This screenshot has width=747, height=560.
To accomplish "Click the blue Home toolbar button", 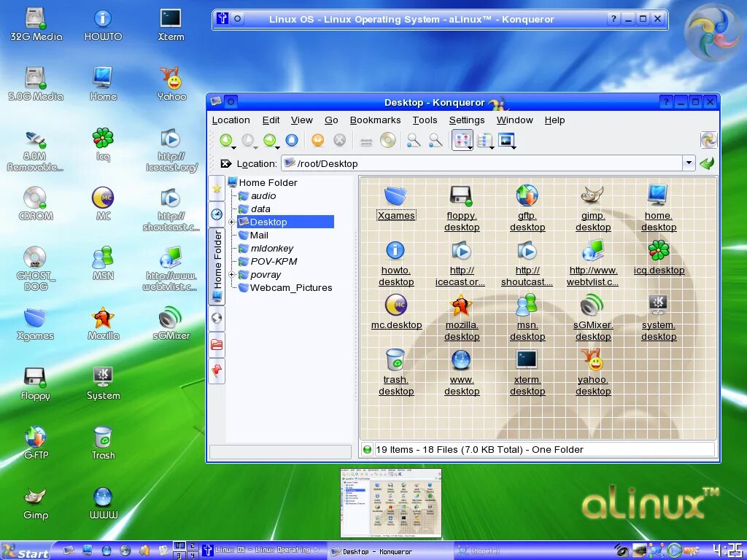I will [292, 140].
